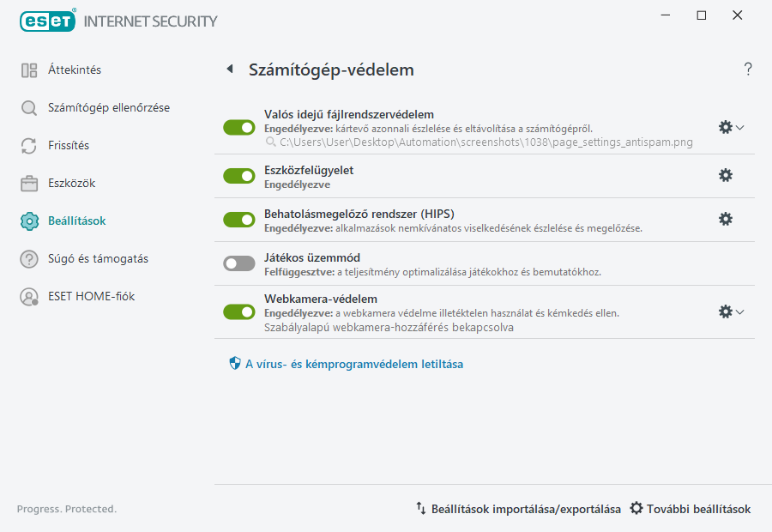Click the help question mark icon

coord(747,70)
